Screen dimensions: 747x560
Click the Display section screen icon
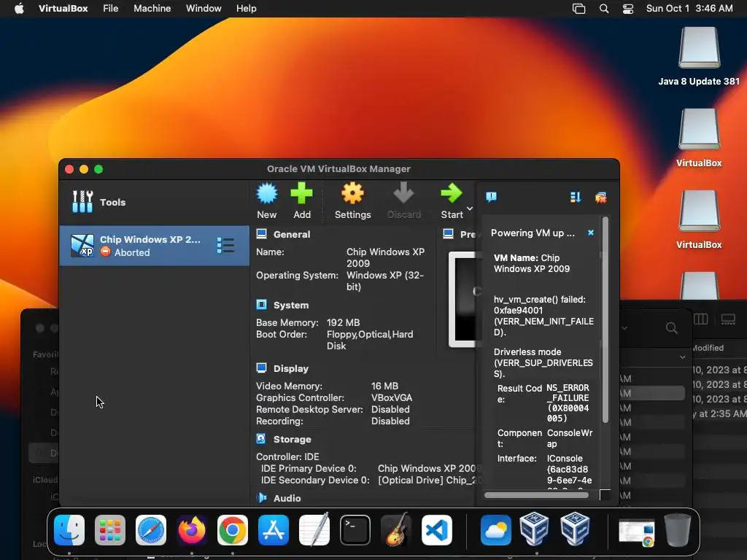262,368
